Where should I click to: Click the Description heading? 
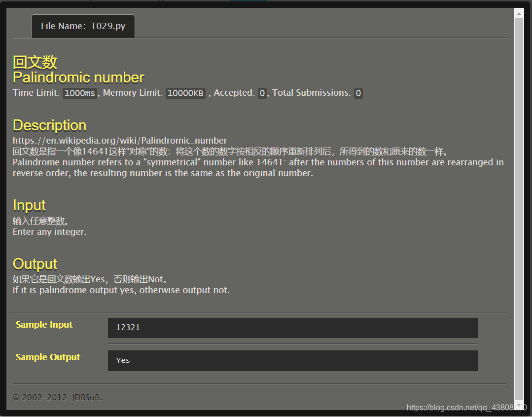49,125
